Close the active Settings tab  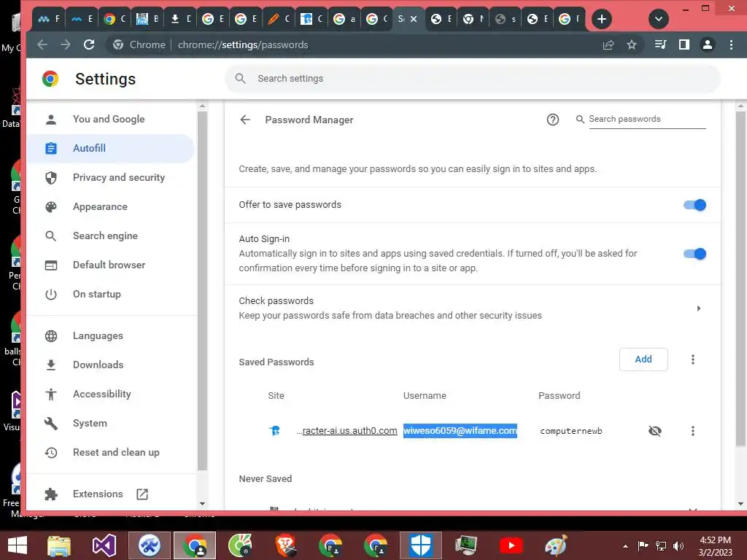pos(414,19)
